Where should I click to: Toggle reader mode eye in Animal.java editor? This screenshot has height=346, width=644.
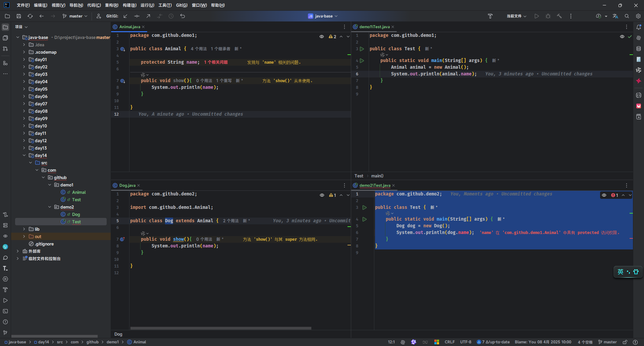[322, 37]
